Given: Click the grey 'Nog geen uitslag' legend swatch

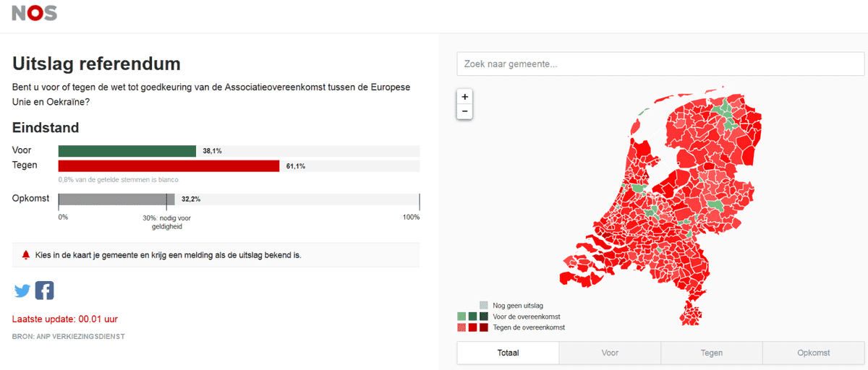Looking at the screenshot, I should 483,306.
